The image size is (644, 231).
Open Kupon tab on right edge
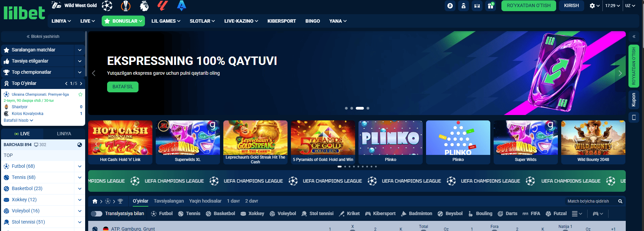(x=634, y=100)
